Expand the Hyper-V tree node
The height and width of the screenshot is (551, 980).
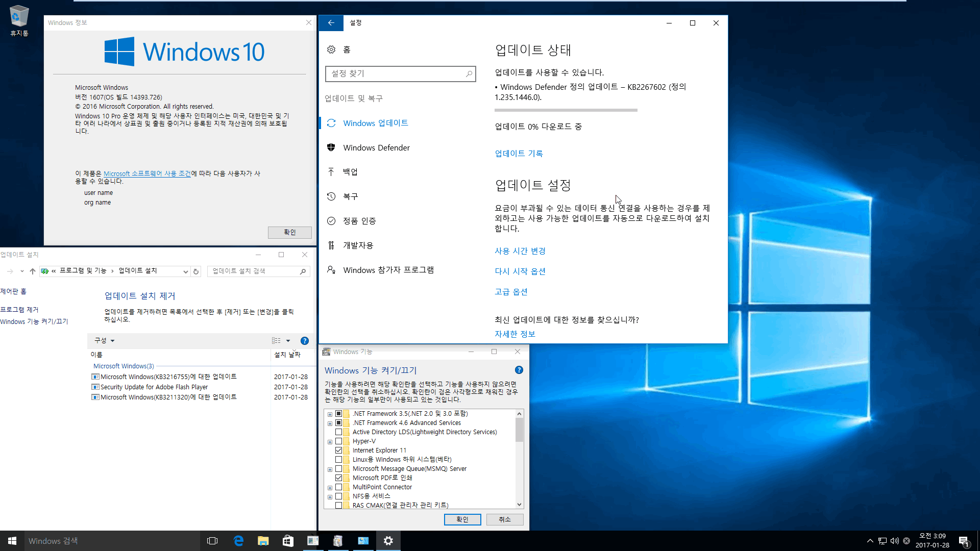(x=330, y=442)
